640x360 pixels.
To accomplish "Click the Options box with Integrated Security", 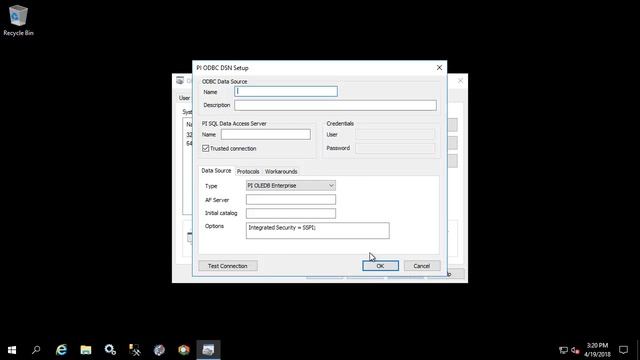I will click(x=318, y=231).
